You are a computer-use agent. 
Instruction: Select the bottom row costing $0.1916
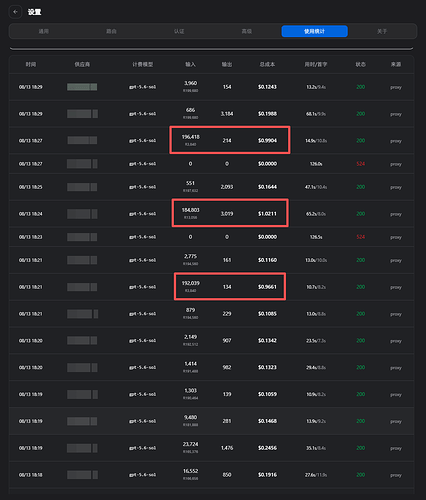point(211,475)
